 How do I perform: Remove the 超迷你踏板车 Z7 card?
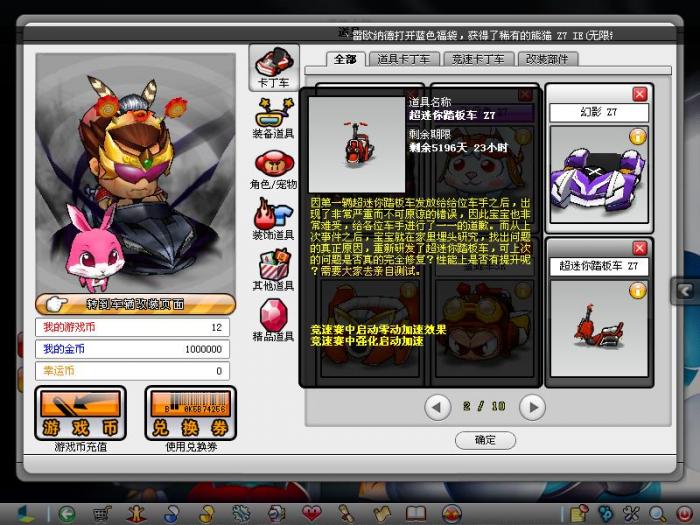tap(640, 248)
